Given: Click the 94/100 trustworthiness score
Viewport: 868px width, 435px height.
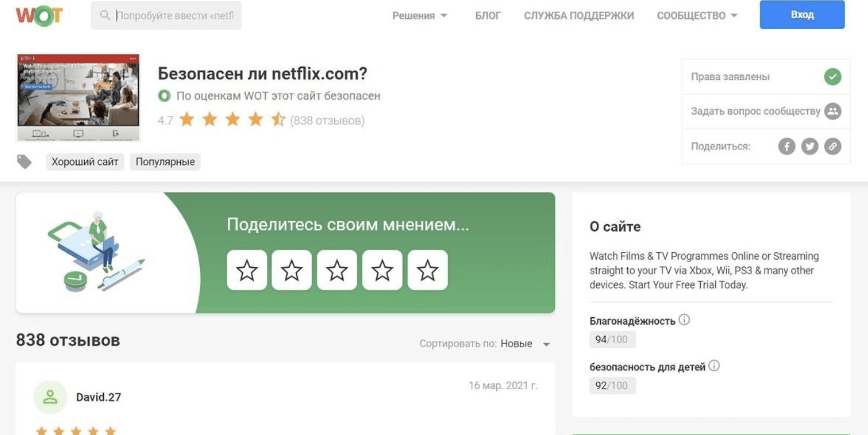Looking at the screenshot, I should click(612, 340).
